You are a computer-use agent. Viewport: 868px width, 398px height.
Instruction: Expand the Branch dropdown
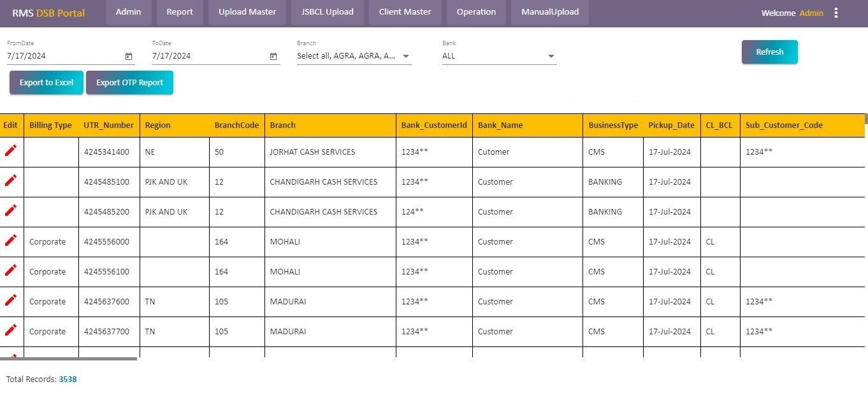coord(406,56)
